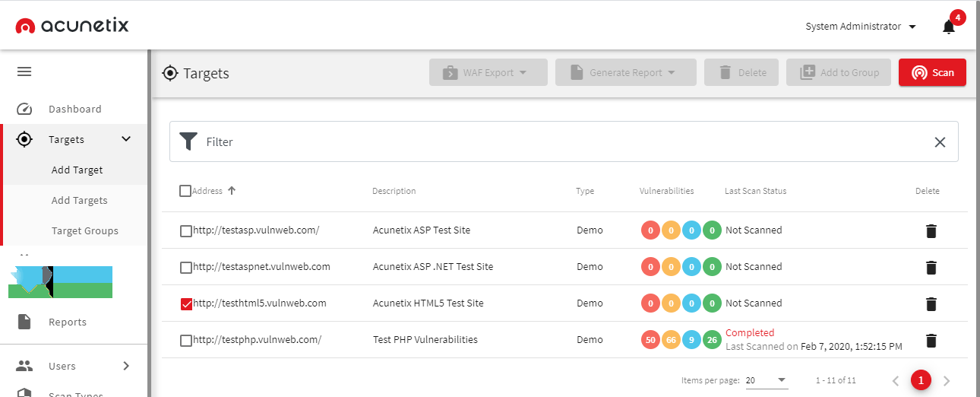Click the Targets page header crosshair icon
This screenshot has width=980, height=397.
170,73
